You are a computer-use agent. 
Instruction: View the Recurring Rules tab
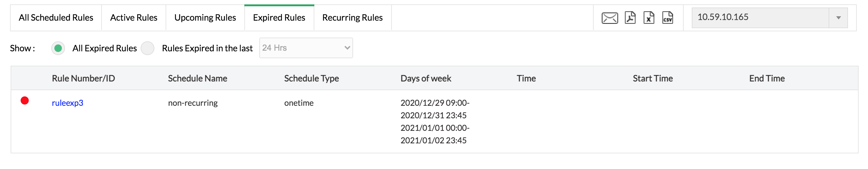point(352,18)
